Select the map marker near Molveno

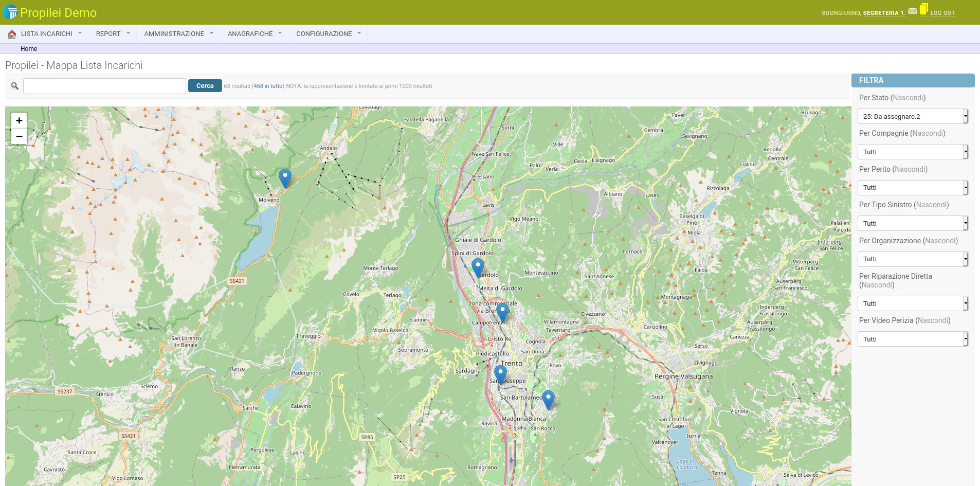[x=285, y=178]
